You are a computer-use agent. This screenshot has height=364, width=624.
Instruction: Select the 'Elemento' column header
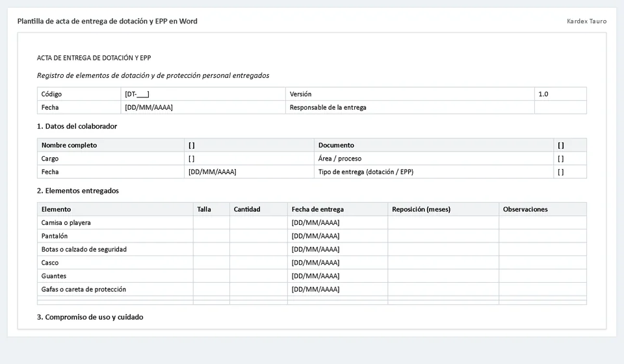(x=115, y=209)
